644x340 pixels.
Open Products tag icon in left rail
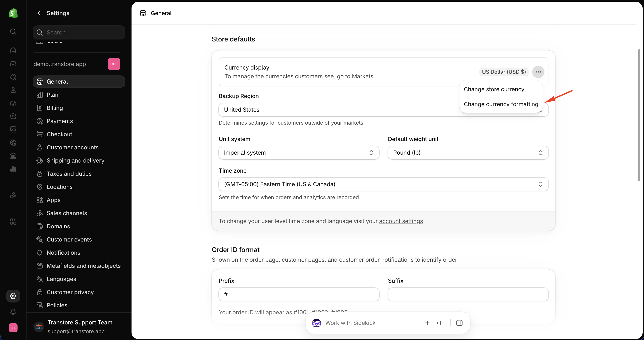pos(13,77)
